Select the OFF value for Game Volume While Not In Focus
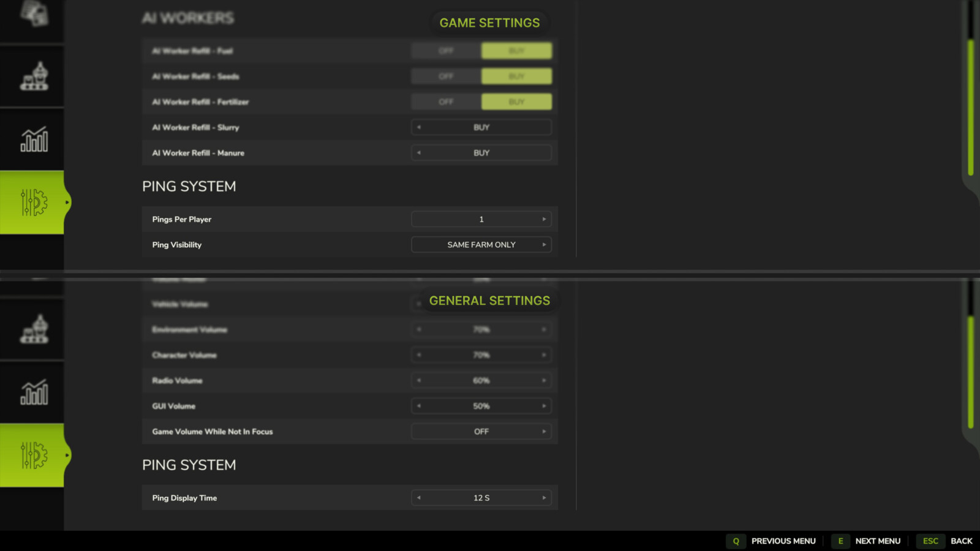980x551 pixels. coord(481,432)
